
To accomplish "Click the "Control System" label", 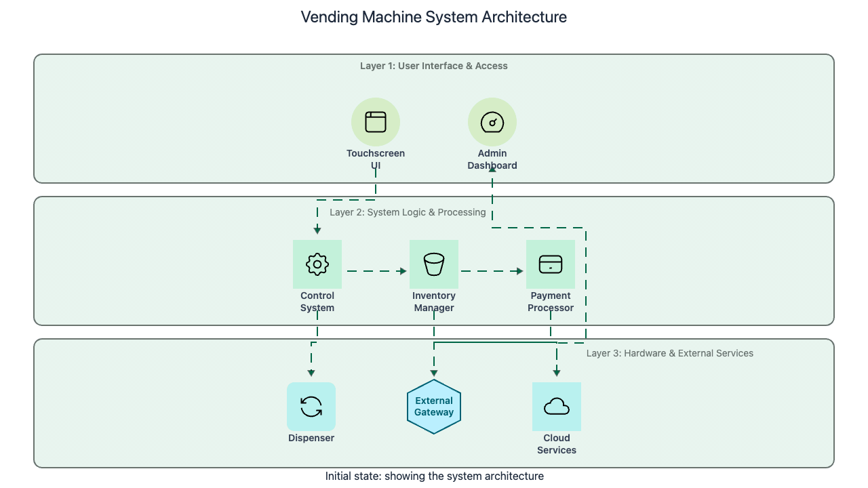I will click(x=317, y=302).
